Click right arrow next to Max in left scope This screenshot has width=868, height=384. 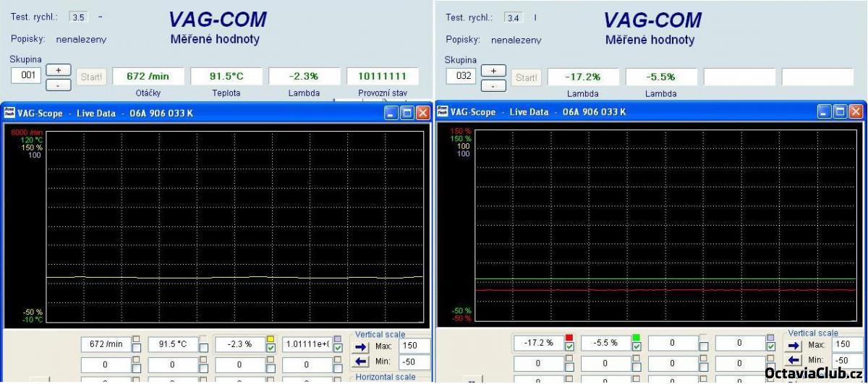click(x=362, y=346)
